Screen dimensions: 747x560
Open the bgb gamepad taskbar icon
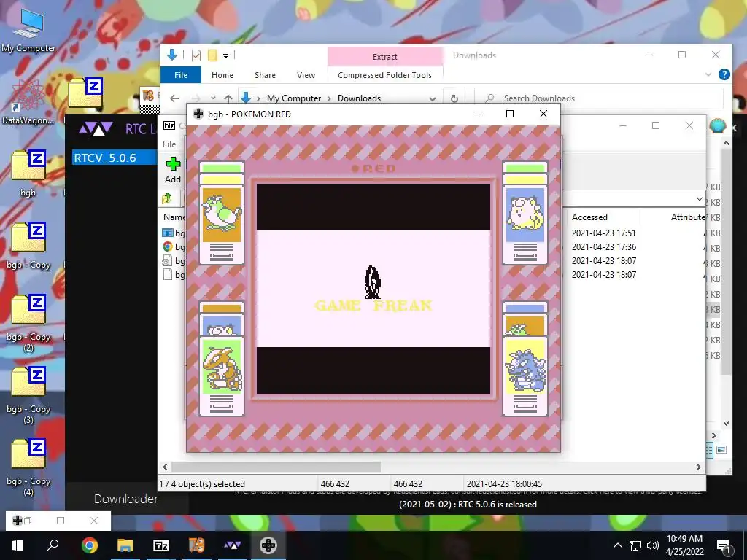click(268, 545)
